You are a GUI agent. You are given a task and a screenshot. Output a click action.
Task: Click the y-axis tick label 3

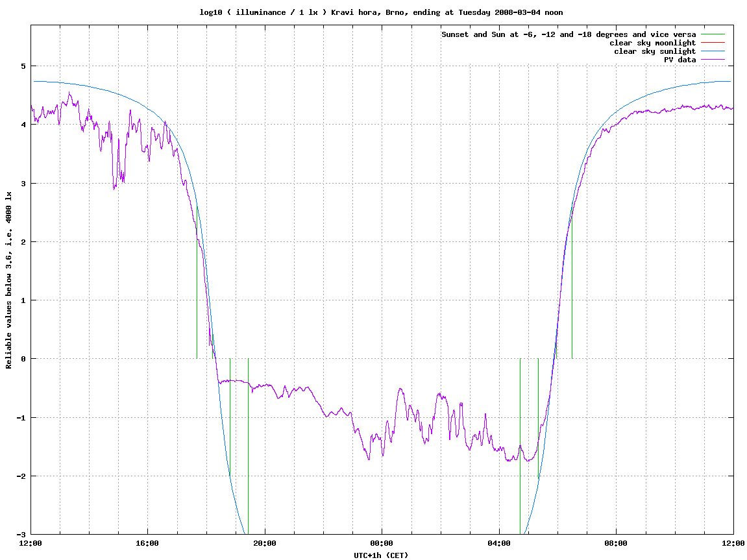click(23, 184)
